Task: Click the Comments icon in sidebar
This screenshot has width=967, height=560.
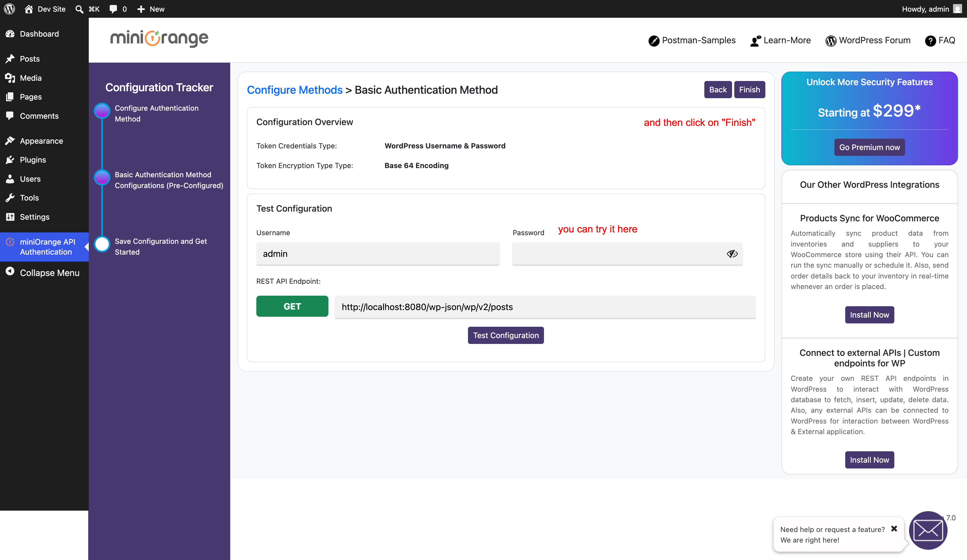Action: [10, 116]
